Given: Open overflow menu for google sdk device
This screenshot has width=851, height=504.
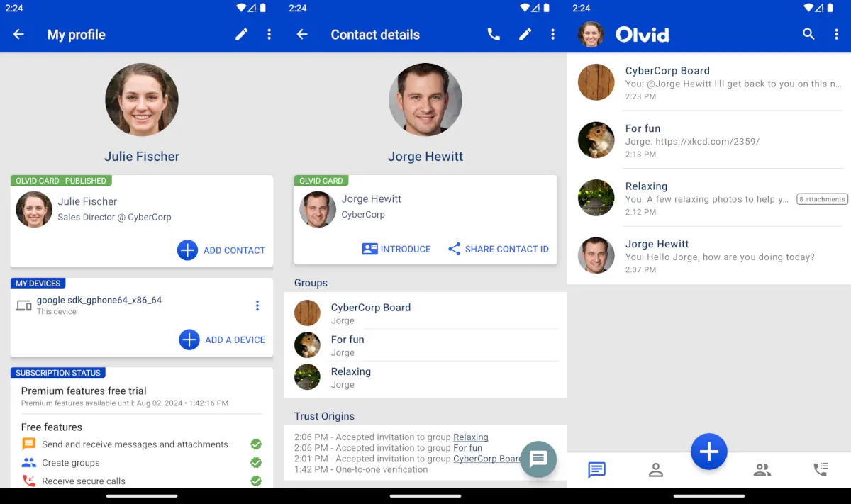Looking at the screenshot, I should [257, 306].
